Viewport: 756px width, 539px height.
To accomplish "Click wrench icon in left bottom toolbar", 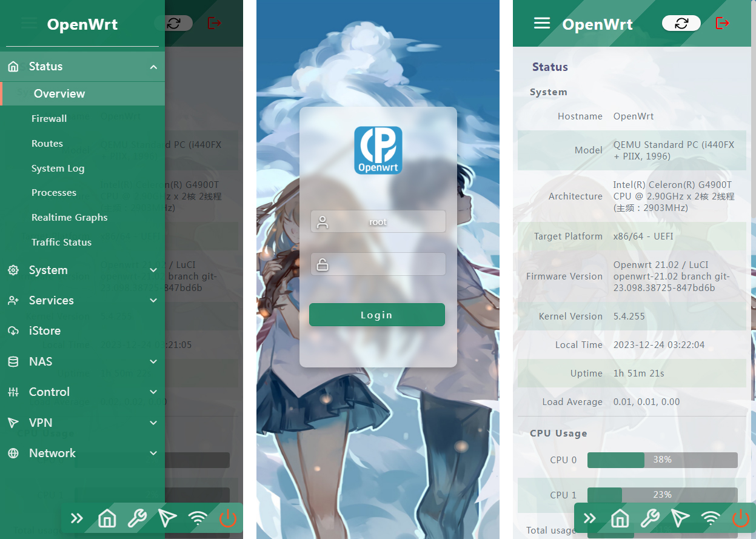I will coord(137,518).
